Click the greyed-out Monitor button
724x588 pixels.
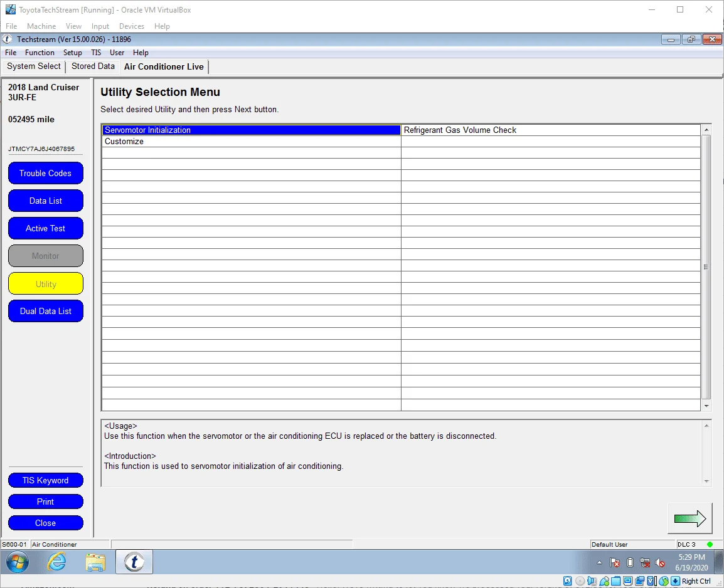point(45,256)
